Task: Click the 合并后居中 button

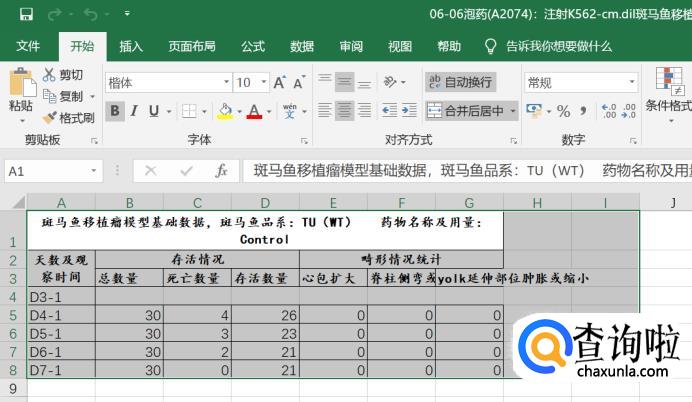Action: (466, 111)
